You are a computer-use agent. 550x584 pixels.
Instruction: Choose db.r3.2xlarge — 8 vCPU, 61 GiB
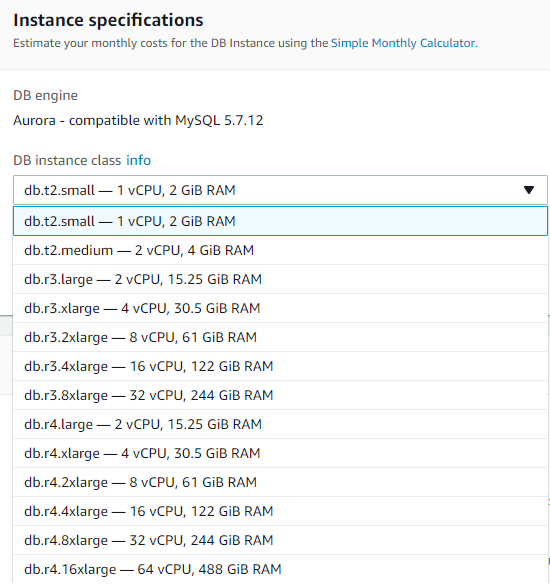(280, 337)
